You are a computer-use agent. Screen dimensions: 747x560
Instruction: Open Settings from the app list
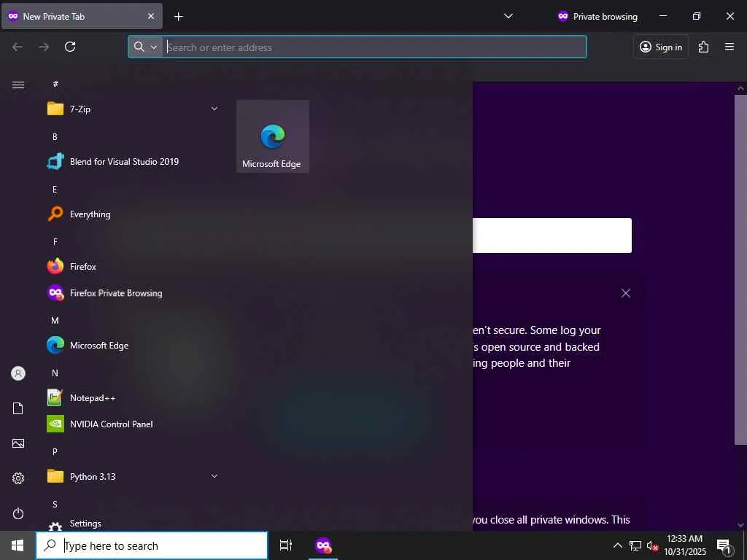coord(133,524)
